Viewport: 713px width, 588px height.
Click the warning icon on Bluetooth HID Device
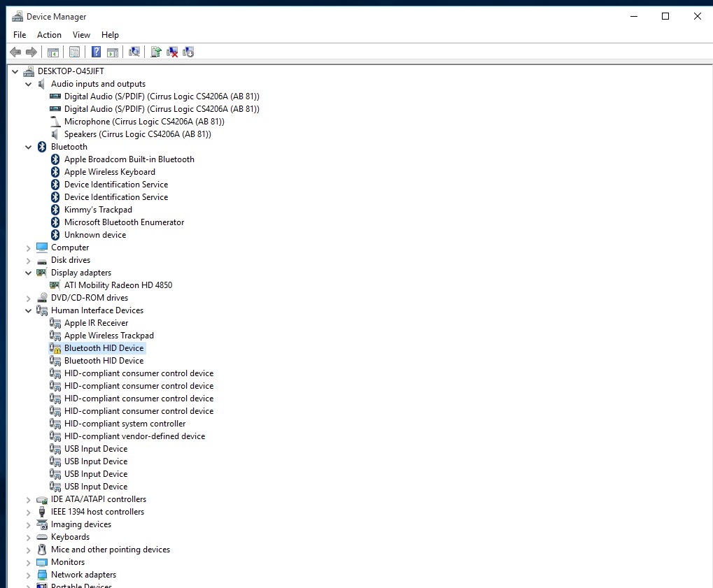coord(55,348)
